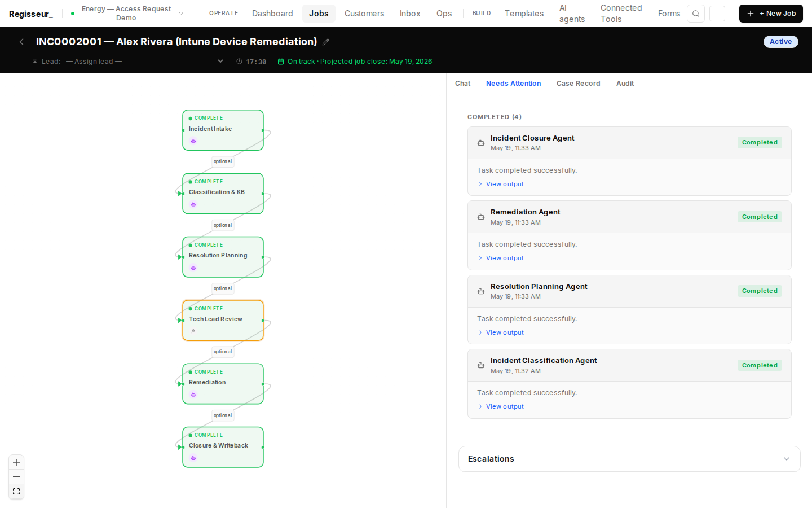Image resolution: width=812 pixels, height=508 pixels.
Task: Fit workflow view to screen
Action: tap(16, 492)
